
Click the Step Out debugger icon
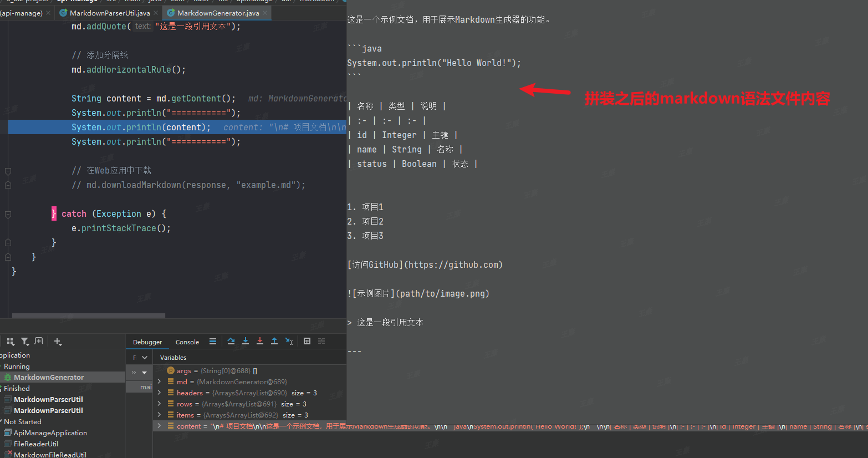click(x=274, y=342)
